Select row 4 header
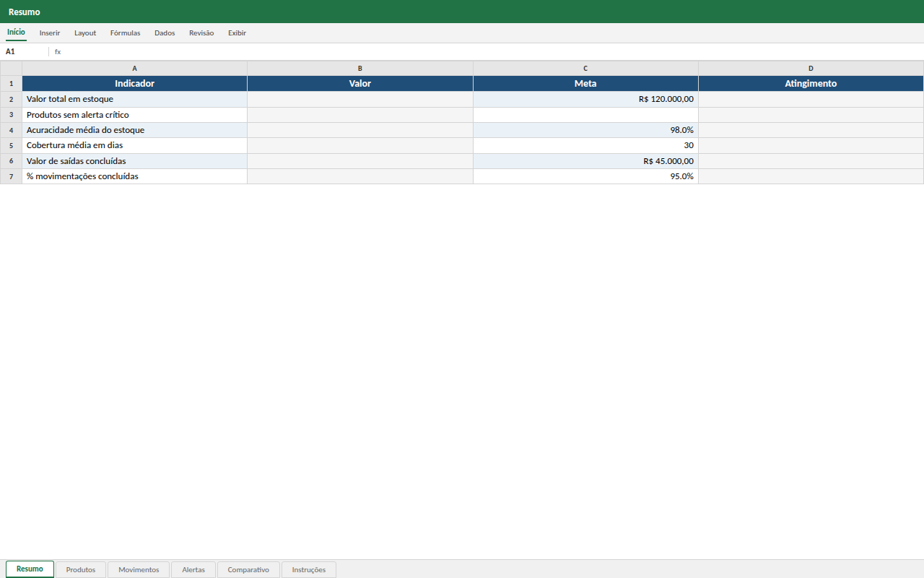 (x=11, y=130)
